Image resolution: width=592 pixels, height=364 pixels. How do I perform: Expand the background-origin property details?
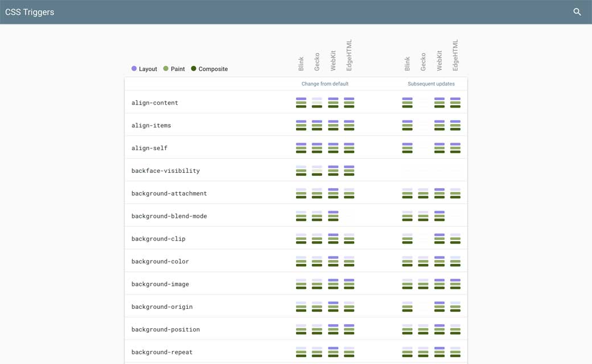pyautogui.click(x=162, y=307)
